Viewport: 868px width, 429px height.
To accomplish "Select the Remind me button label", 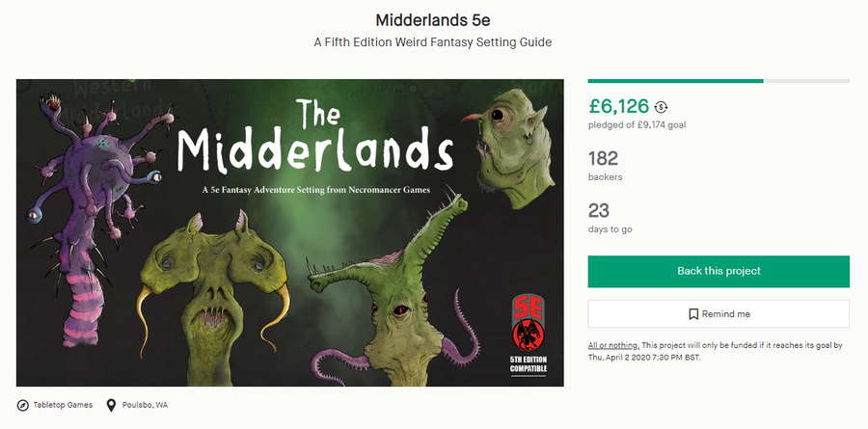I will (726, 314).
